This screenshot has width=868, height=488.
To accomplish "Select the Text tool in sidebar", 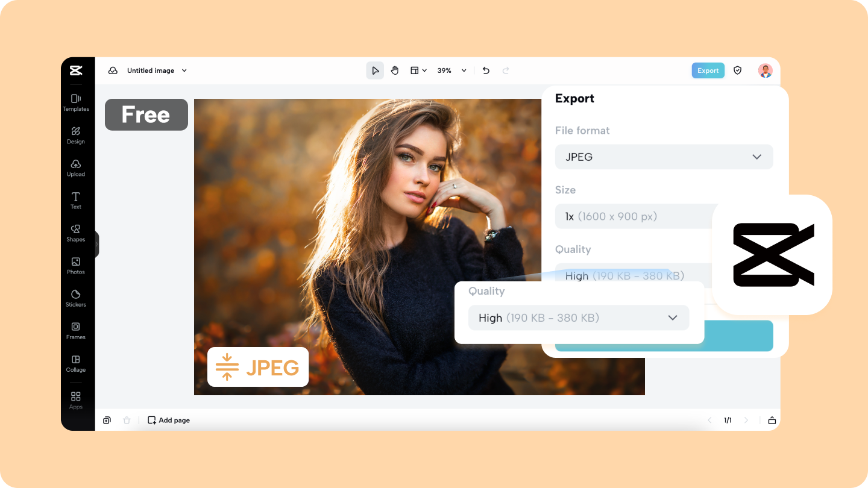I will 76,200.
